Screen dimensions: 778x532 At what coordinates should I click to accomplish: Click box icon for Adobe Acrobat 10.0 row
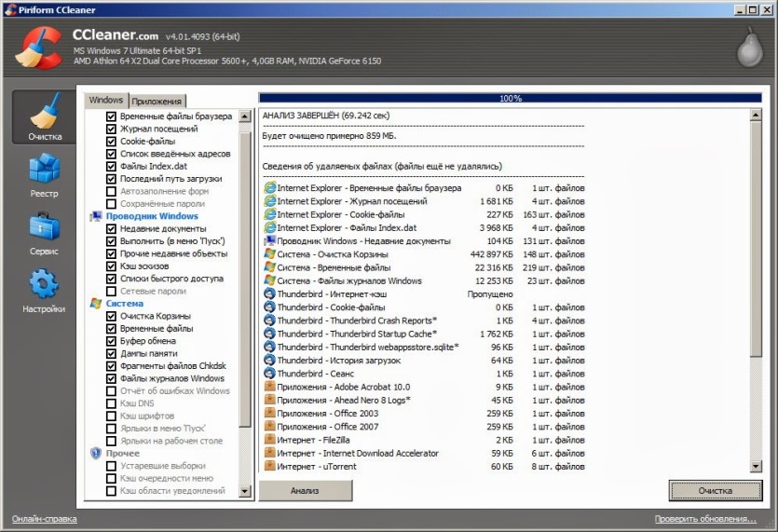pyautogui.click(x=269, y=387)
